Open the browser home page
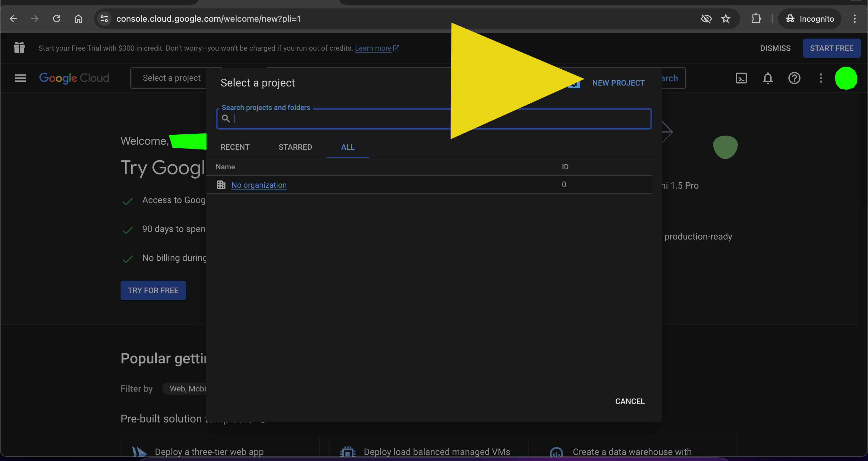 78,19
